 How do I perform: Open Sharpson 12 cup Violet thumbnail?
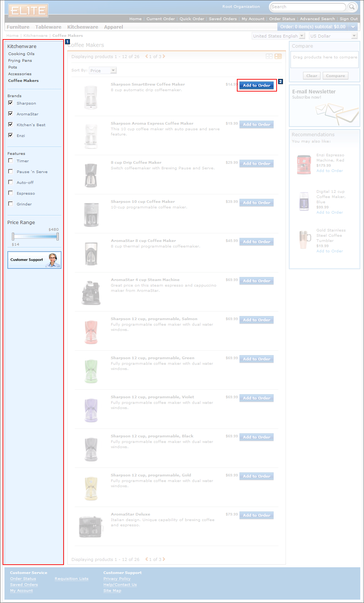click(x=91, y=410)
